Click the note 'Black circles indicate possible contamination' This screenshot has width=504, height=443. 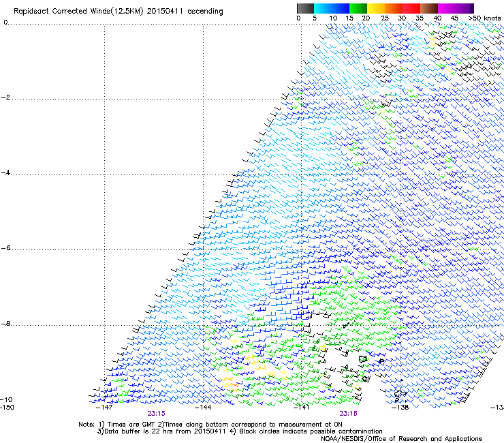tap(311, 431)
